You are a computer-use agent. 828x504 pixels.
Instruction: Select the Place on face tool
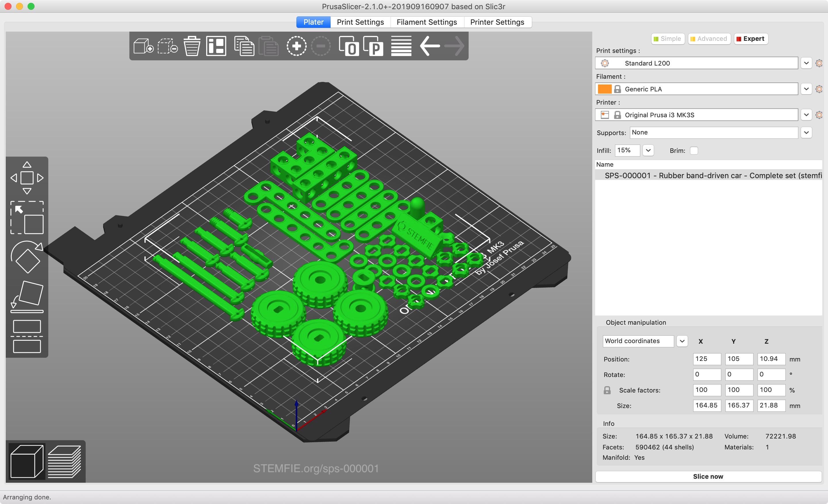point(27,297)
